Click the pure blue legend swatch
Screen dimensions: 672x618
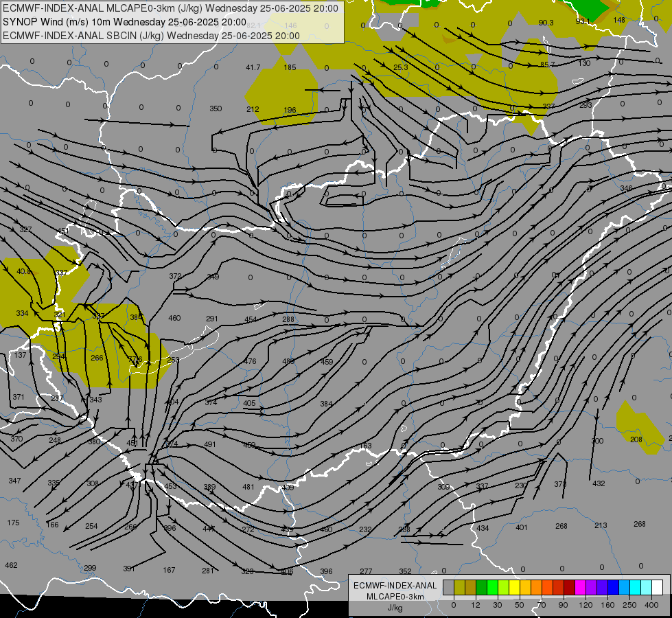click(614, 588)
